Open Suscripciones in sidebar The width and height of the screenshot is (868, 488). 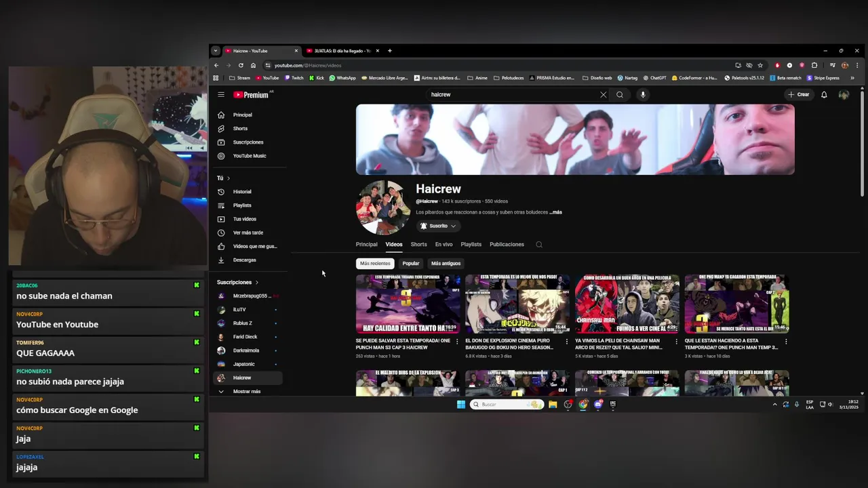(x=248, y=142)
